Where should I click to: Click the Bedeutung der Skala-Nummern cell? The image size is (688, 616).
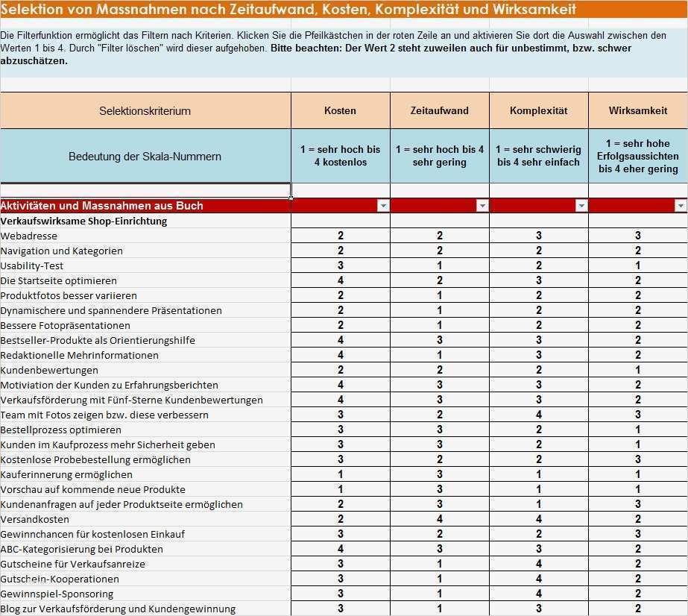coord(145,157)
